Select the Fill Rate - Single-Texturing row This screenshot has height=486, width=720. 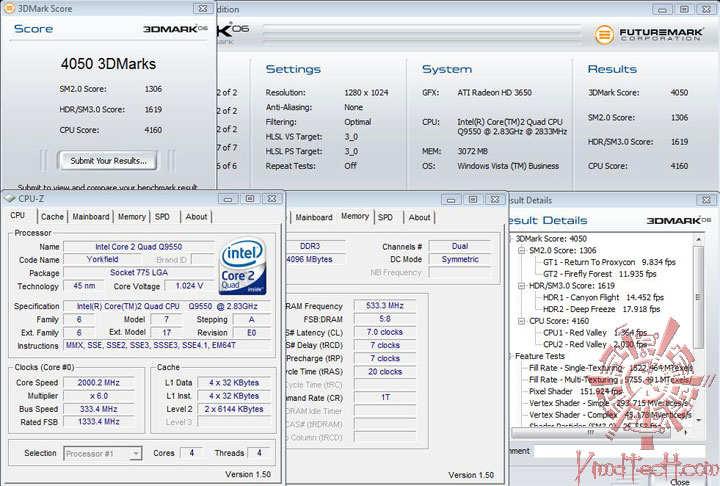[x=611, y=368]
